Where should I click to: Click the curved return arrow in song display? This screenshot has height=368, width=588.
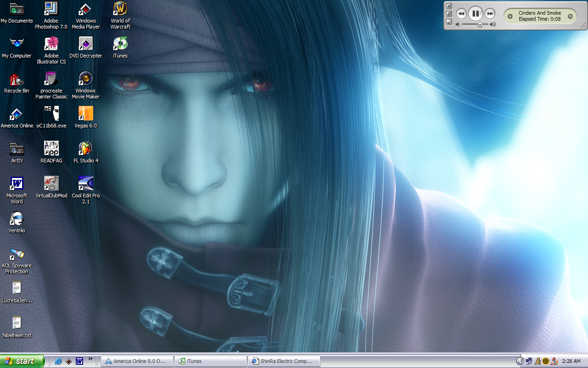coord(570,16)
